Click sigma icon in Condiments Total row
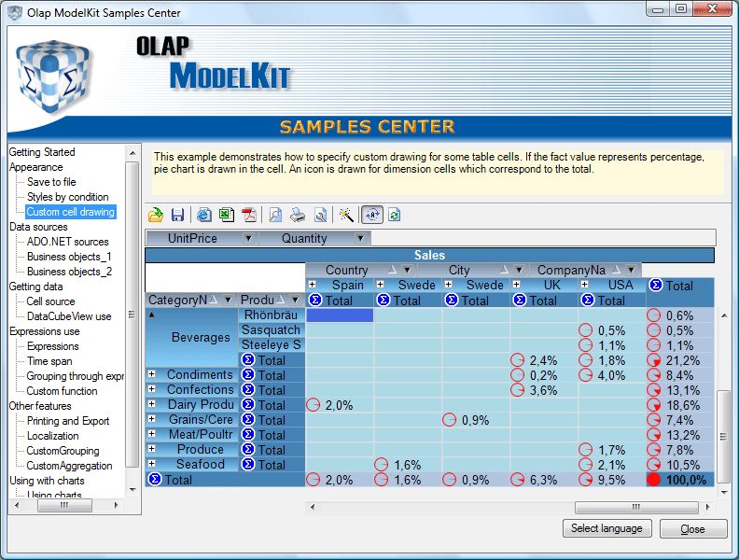 tap(248, 375)
